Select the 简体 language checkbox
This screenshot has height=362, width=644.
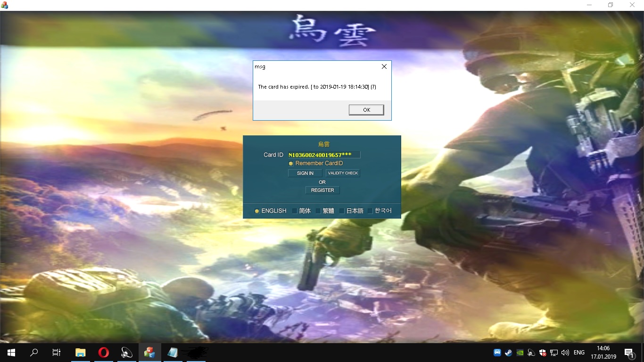(x=295, y=211)
